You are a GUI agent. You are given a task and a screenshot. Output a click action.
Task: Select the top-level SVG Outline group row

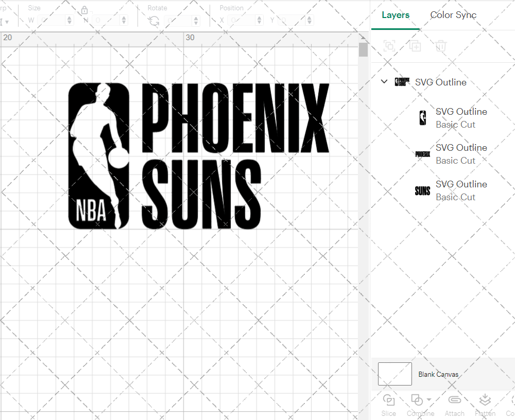coord(443,82)
